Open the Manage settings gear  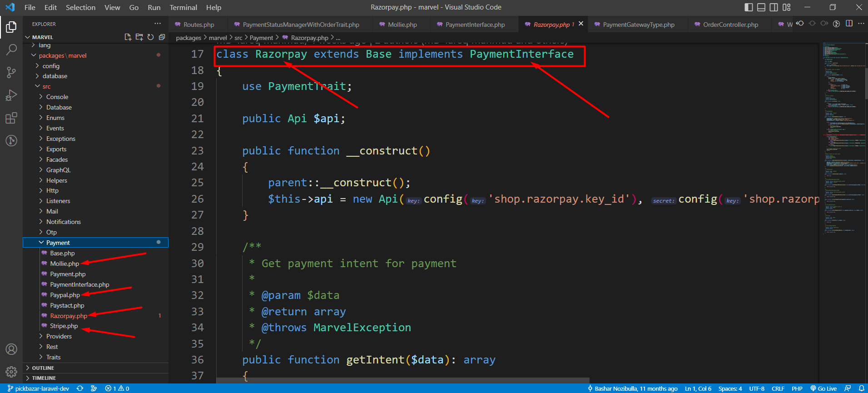11,372
